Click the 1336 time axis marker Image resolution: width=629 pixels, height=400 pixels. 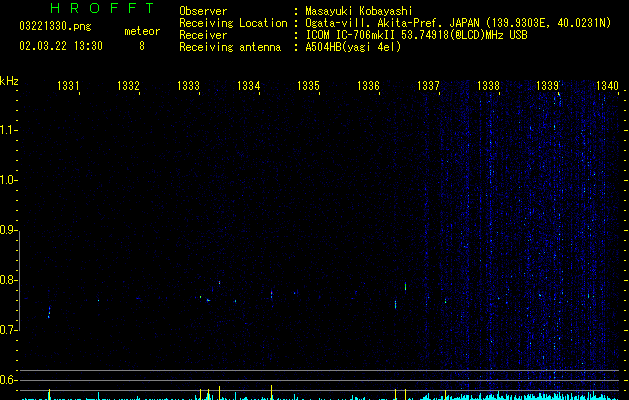tap(368, 85)
